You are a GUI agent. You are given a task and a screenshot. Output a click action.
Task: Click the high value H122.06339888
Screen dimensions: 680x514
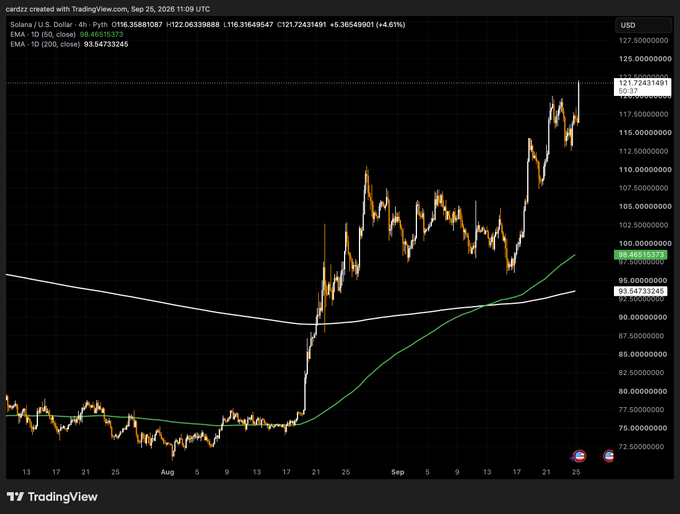point(193,25)
